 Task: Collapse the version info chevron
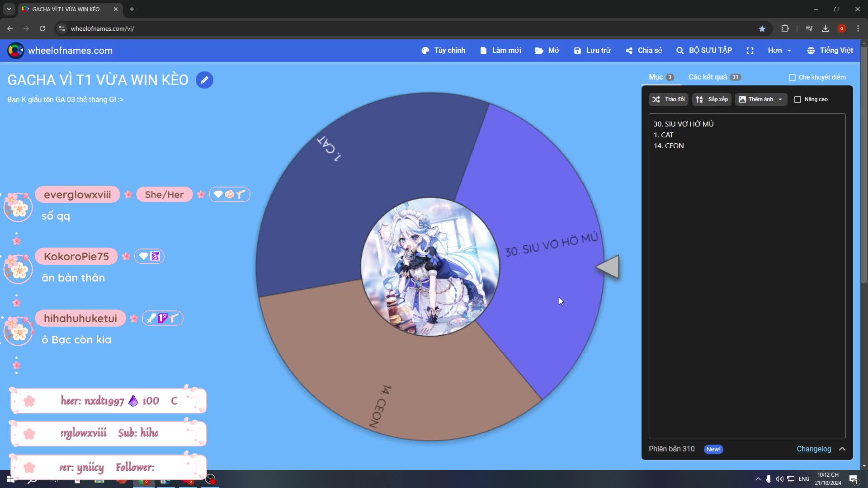(842, 449)
